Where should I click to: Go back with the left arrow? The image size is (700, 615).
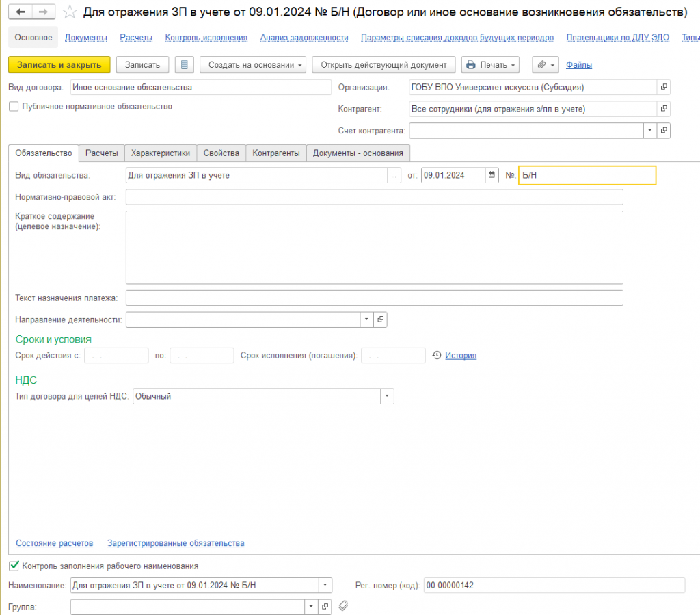(x=21, y=12)
